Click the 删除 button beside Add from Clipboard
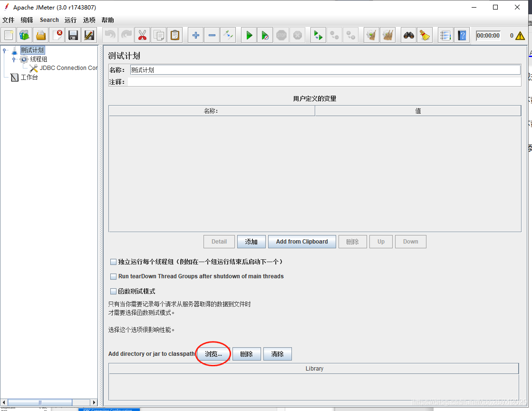This screenshot has width=532, height=411. click(x=352, y=242)
